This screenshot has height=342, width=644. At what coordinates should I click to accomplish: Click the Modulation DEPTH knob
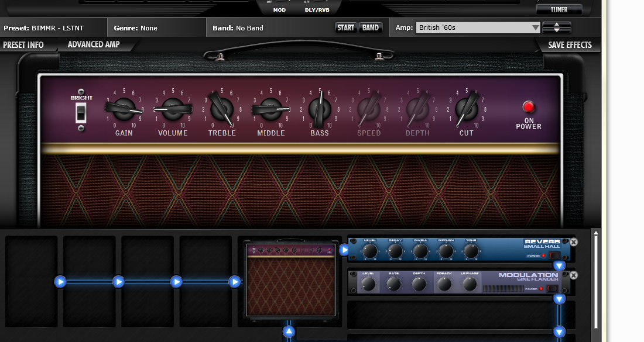[x=419, y=284]
